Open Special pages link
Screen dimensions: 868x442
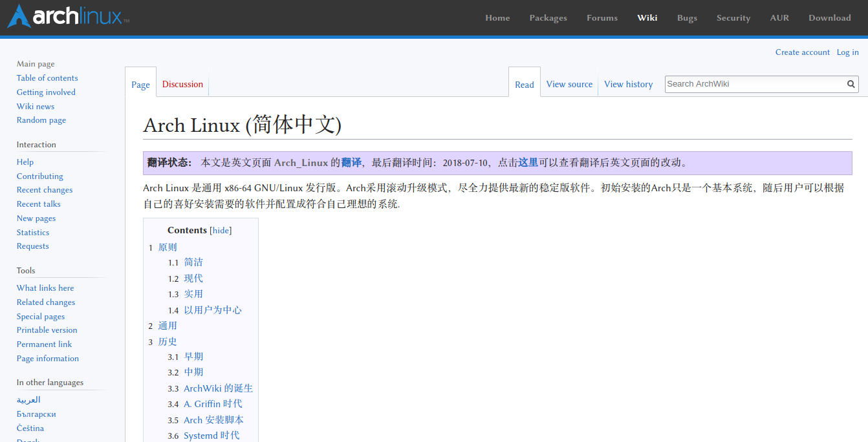(x=41, y=317)
